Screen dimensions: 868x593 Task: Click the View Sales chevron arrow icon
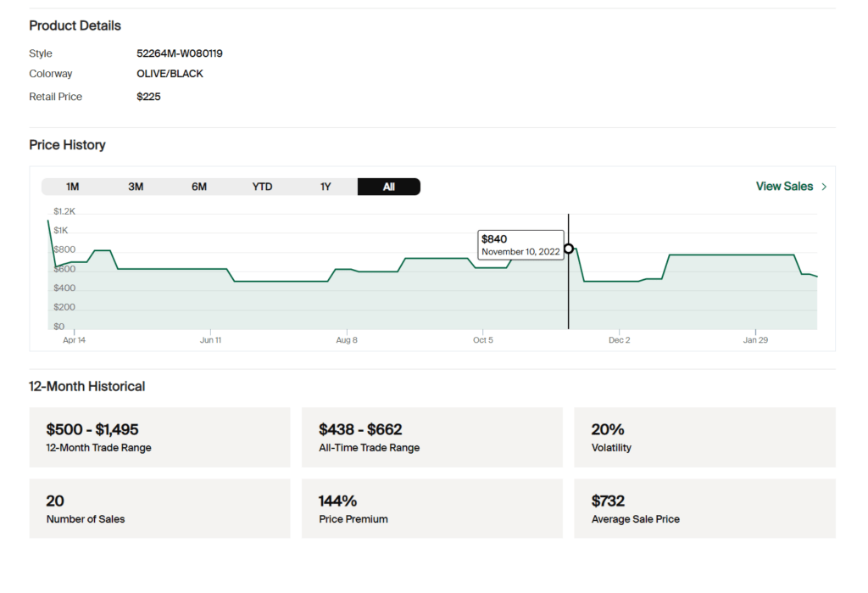[823, 186]
